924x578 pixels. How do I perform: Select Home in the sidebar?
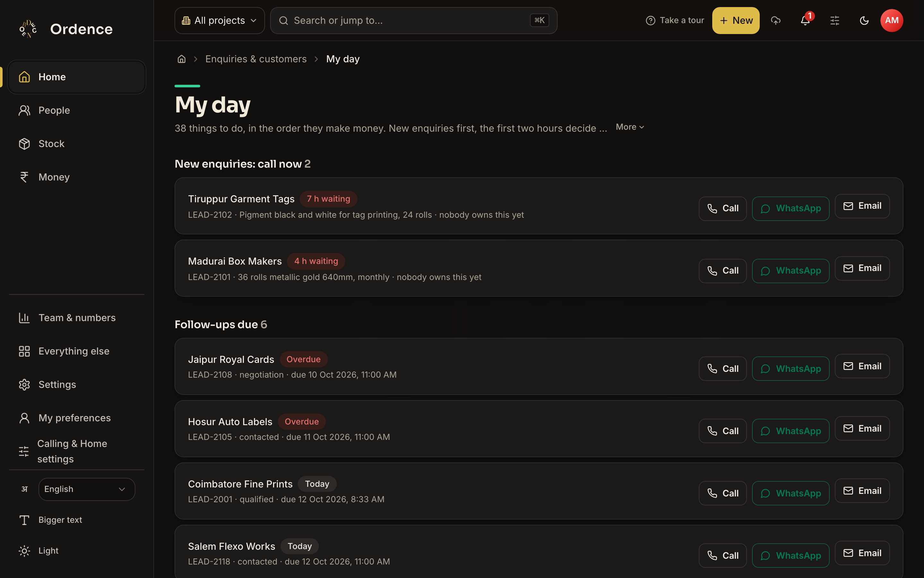pyautogui.click(x=77, y=77)
